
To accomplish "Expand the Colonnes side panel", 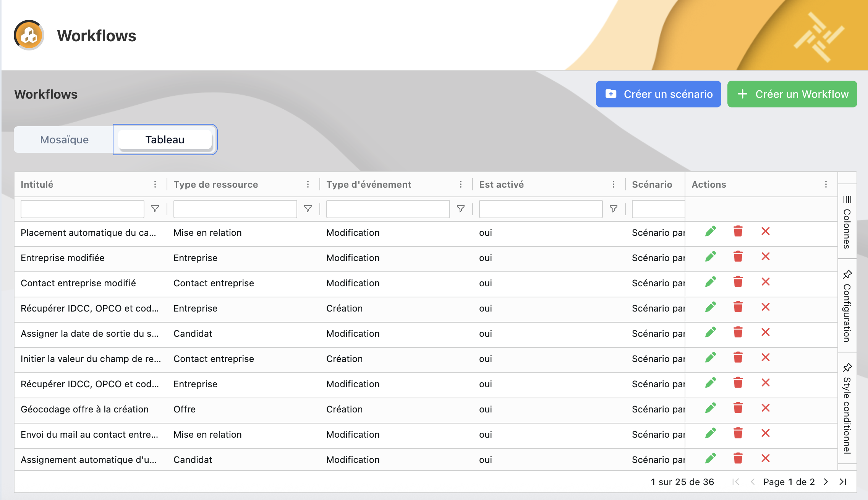I will click(x=847, y=222).
